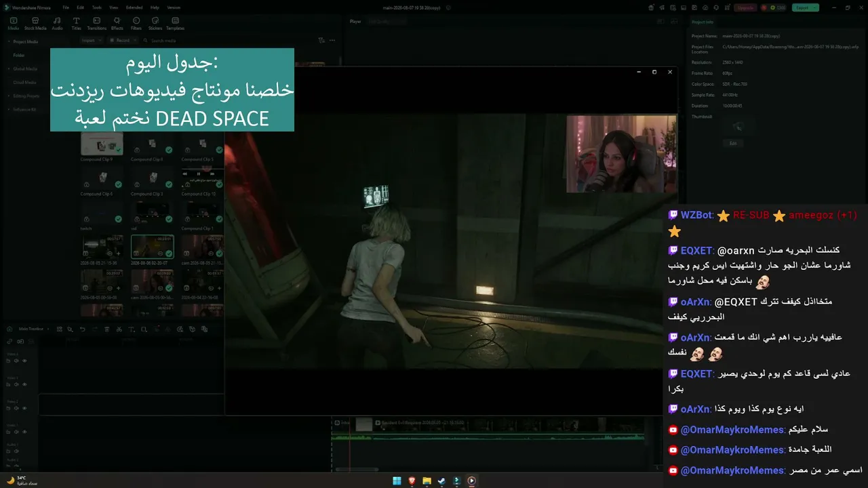
Task: Click the media filter sort icon
Action: click(321, 41)
